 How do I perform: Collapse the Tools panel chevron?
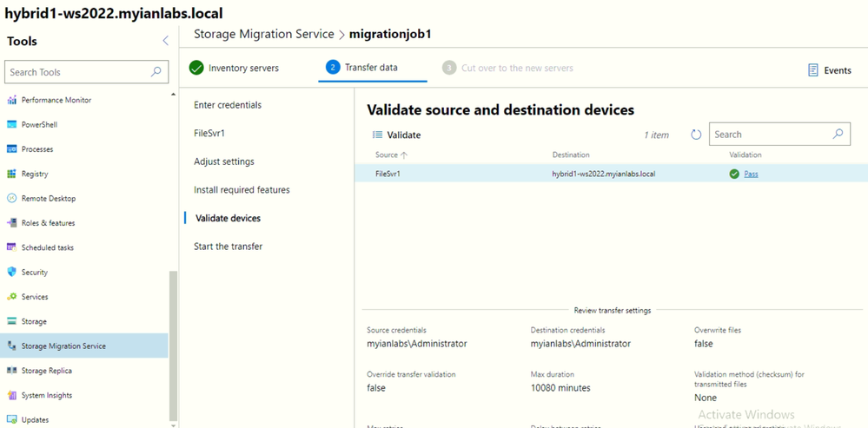tap(165, 40)
